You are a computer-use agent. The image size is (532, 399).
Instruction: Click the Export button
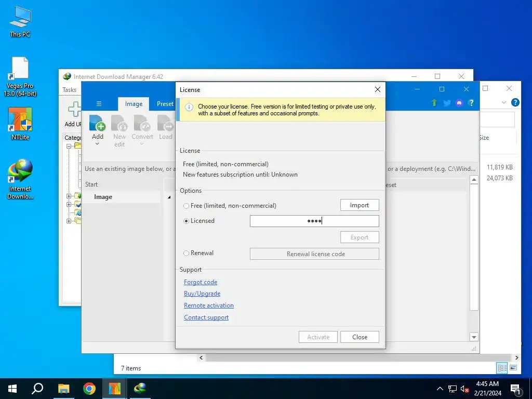point(360,237)
